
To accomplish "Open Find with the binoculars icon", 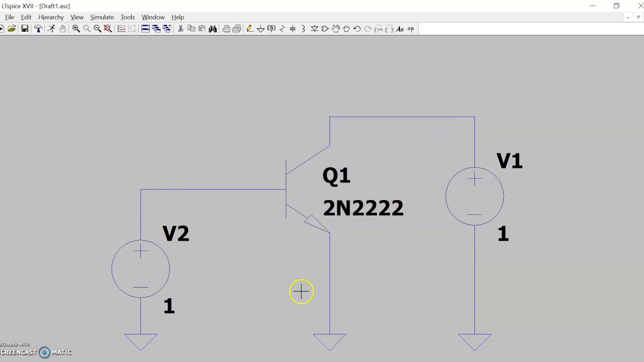I will click(x=213, y=29).
